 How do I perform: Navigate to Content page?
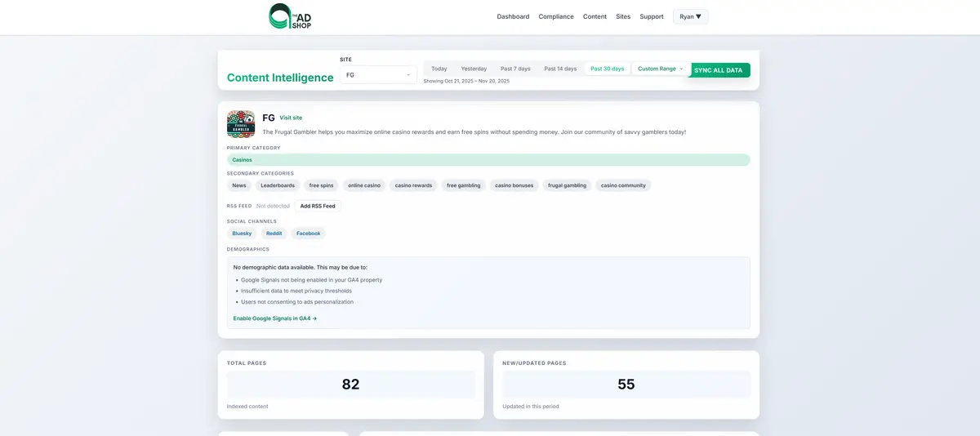click(x=595, y=16)
